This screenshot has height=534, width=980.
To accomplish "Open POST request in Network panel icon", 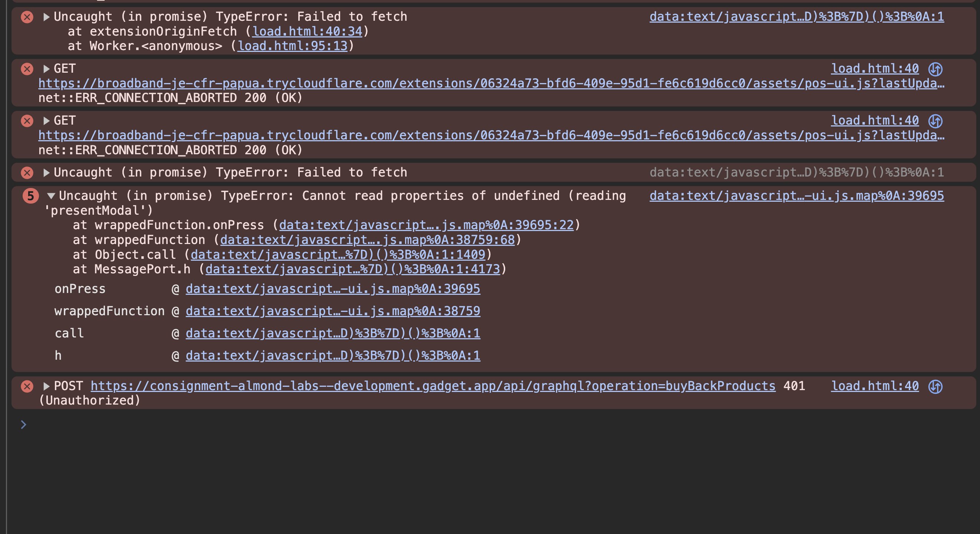I will pos(935,386).
